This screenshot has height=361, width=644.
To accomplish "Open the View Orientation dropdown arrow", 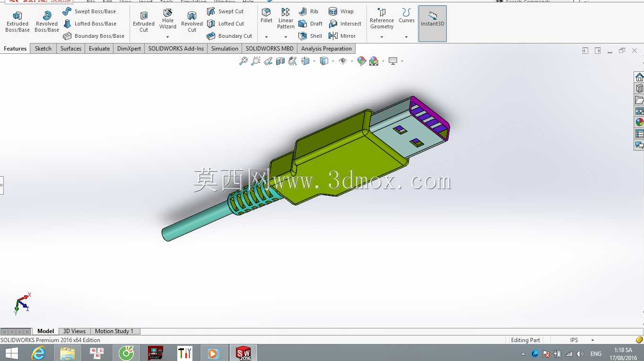I will [314, 61].
